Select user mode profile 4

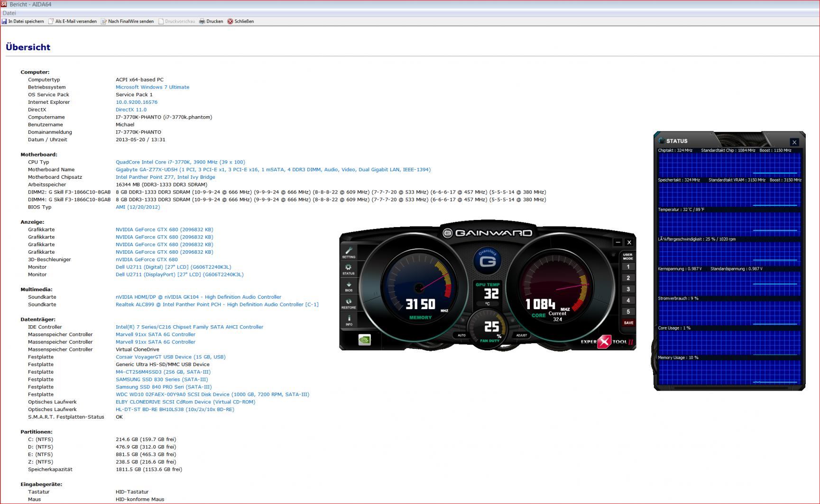(628, 301)
